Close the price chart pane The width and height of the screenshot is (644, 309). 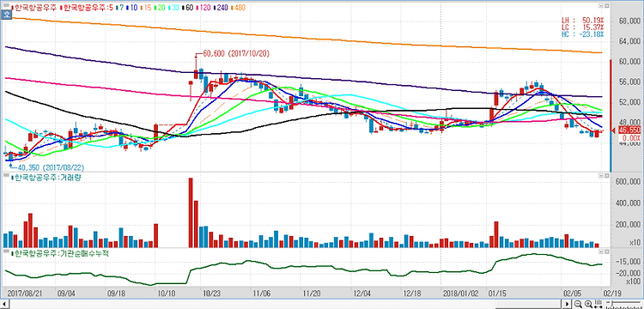[x=606, y=6]
